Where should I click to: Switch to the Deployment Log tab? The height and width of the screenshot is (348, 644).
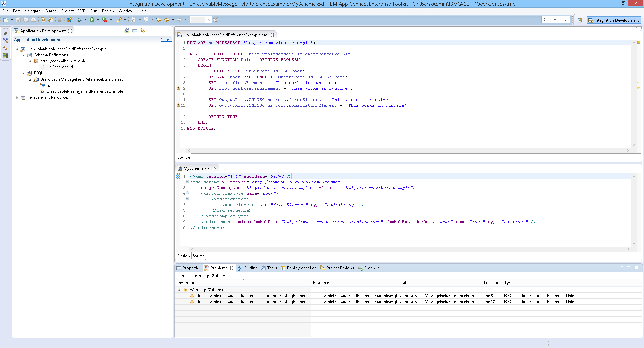[x=301, y=268]
